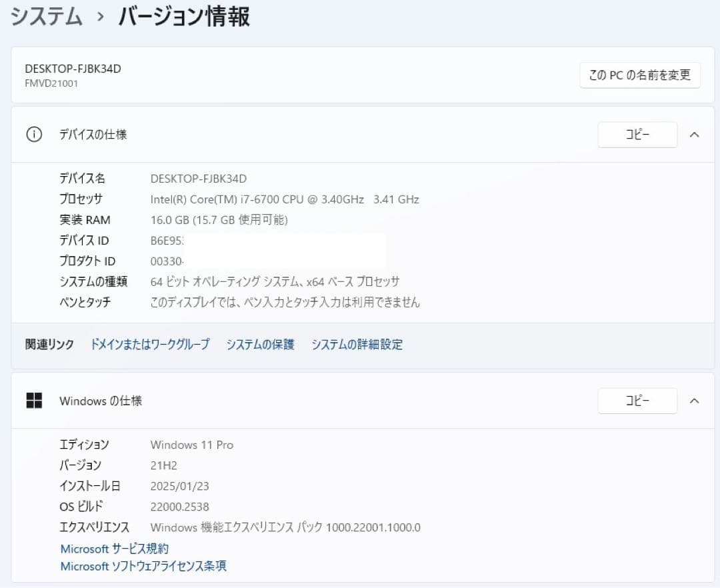Open Microsoft ソフトウェアライセンス条項 link
Image resolution: width=720 pixels, height=588 pixels.
(x=143, y=566)
